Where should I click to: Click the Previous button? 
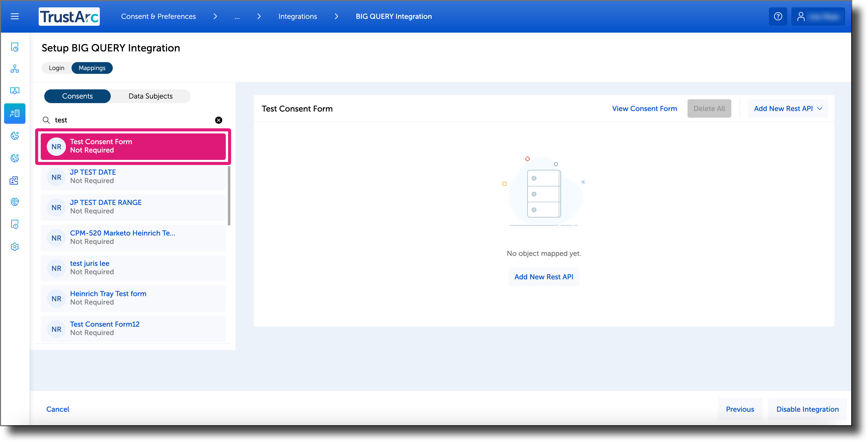pos(740,409)
